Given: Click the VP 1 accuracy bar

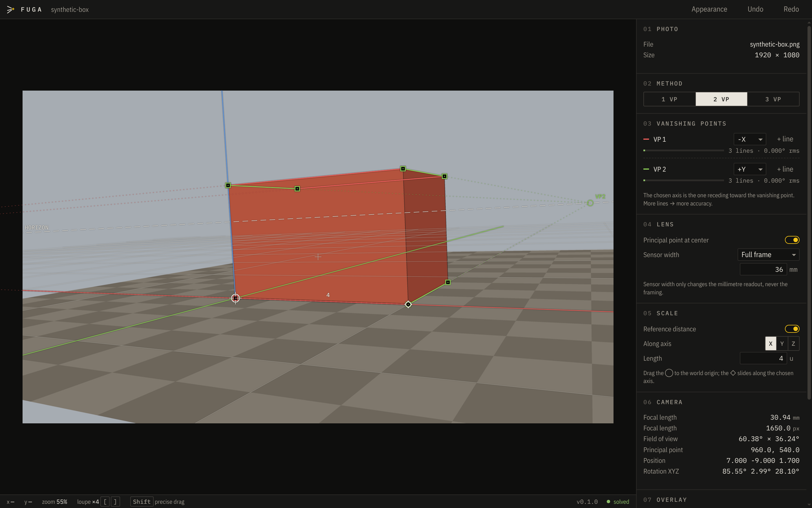Looking at the screenshot, I should pos(683,150).
